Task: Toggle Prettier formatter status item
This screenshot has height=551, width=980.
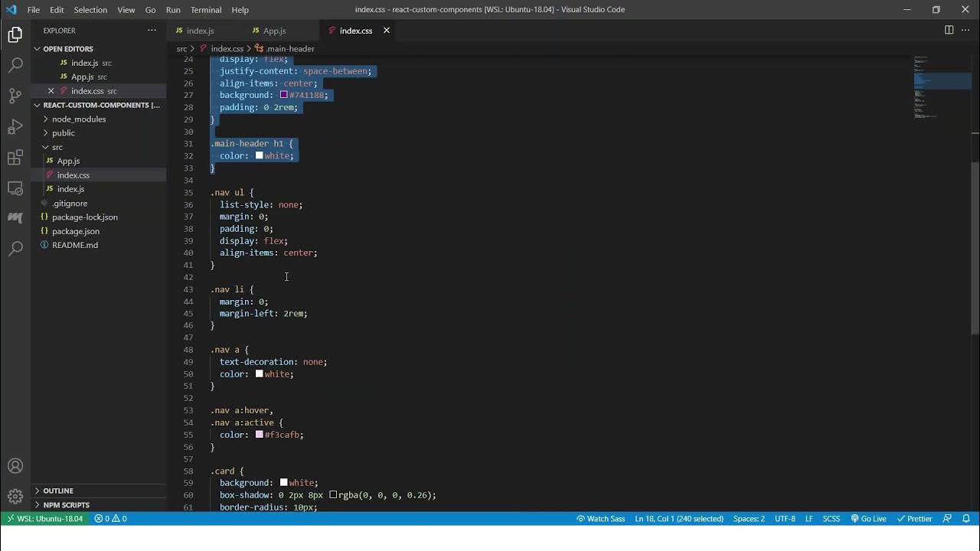Action: tap(914, 518)
